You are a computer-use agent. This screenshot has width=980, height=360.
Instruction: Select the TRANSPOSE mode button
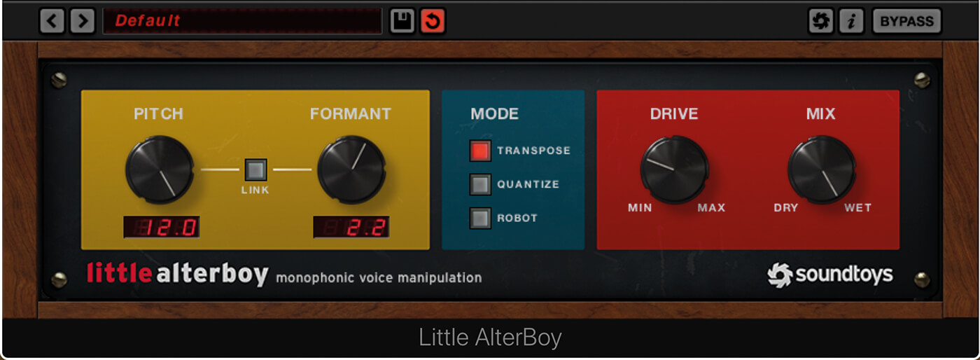point(480,151)
